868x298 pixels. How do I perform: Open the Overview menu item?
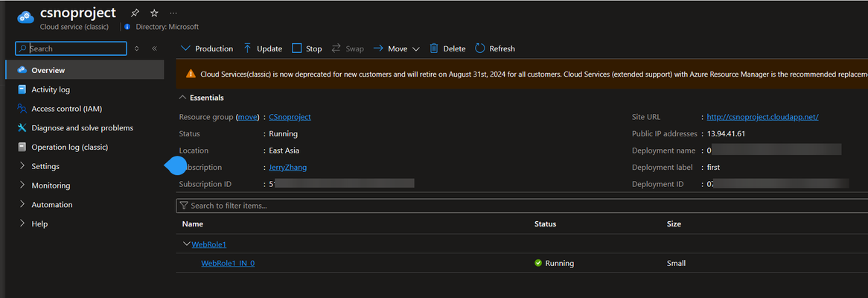(x=84, y=70)
